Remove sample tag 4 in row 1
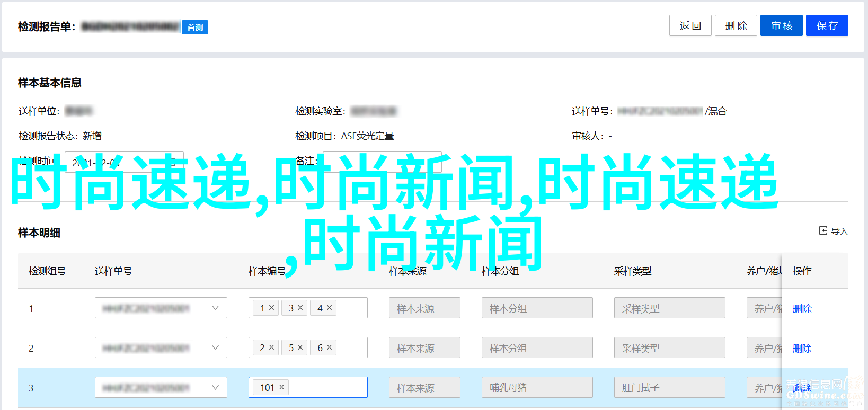This screenshot has height=410, width=868. (329, 307)
